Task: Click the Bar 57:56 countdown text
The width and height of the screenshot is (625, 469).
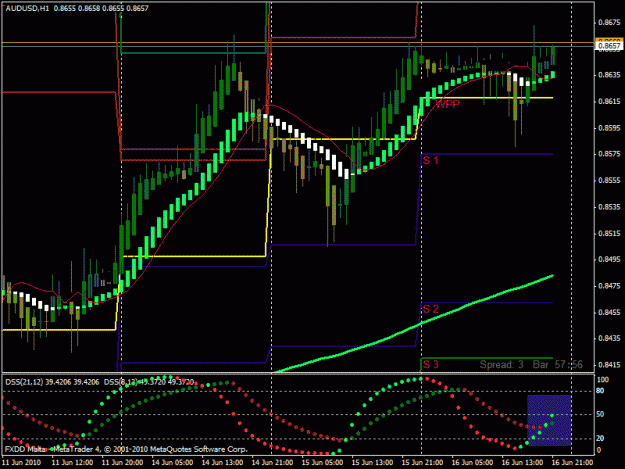Action: [558, 364]
